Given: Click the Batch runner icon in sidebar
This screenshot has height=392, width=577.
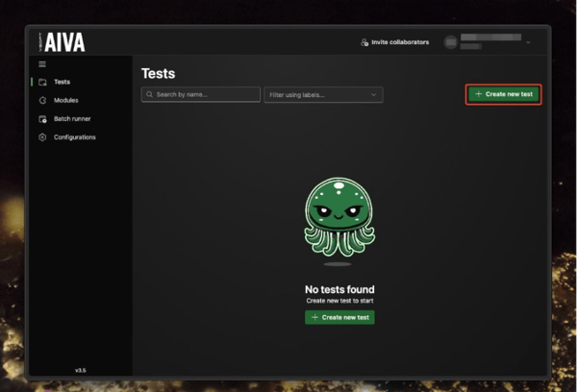Looking at the screenshot, I should (x=42, y=119).
